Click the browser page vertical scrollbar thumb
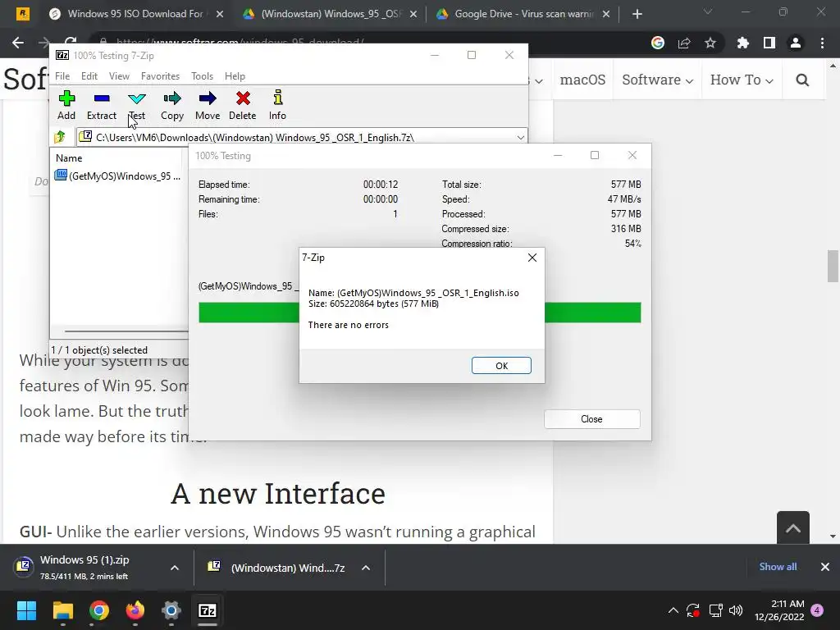This screenshot has height=630, width=840. [833, 266]
